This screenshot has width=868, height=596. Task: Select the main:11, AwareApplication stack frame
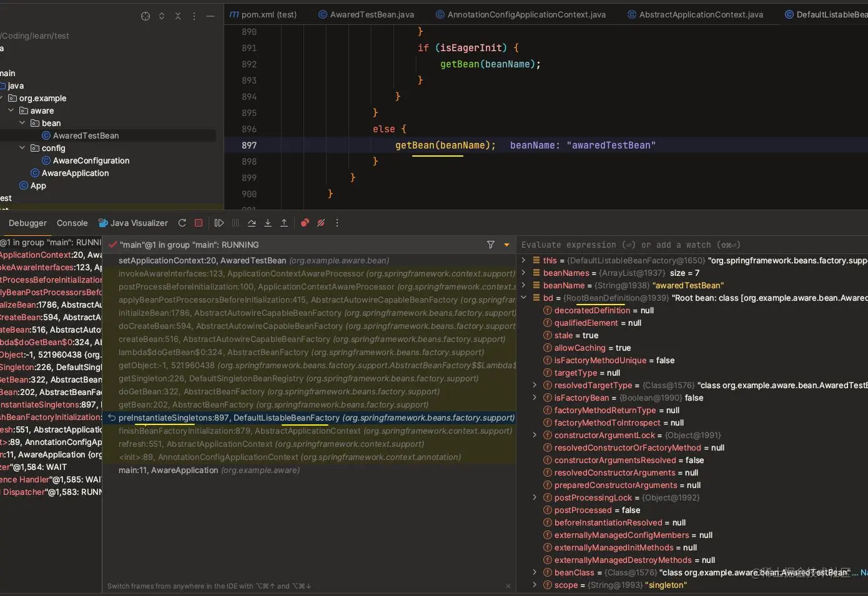[x=310, y=470]
